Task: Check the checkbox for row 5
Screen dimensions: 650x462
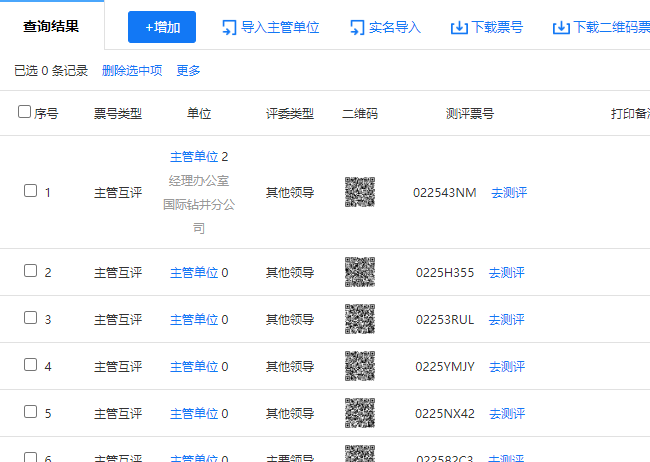Action: 30,411
